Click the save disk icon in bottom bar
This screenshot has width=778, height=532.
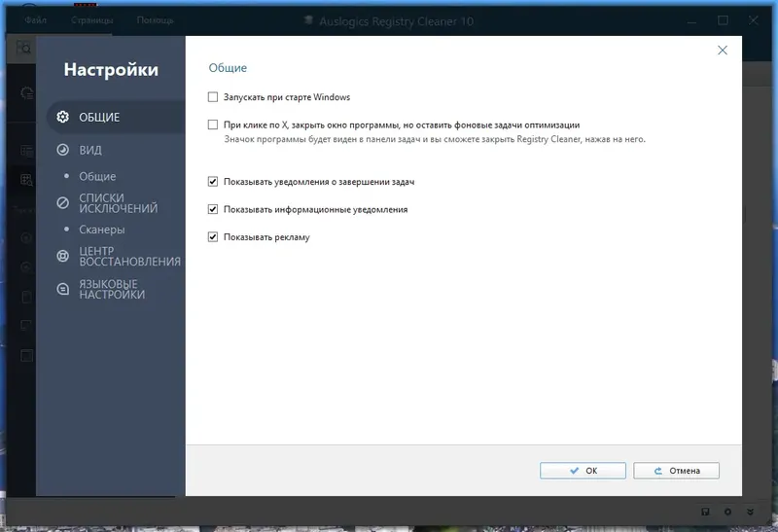[x=705, y=512]
